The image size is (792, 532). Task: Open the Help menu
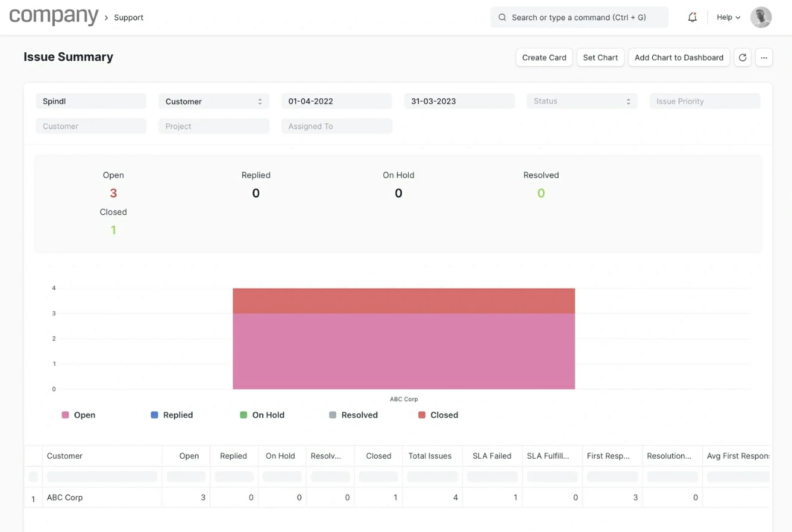728,17
